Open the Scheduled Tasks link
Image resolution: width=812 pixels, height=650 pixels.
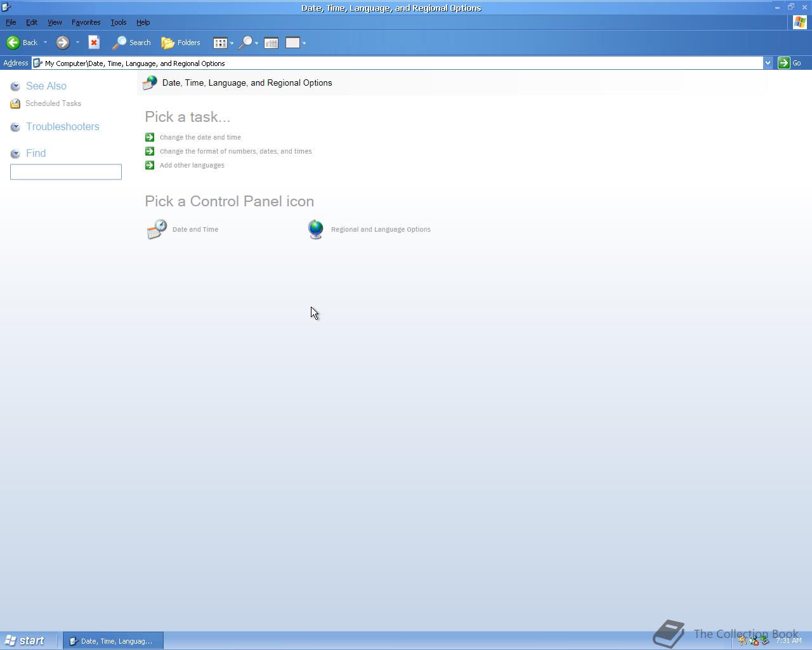coord(53,103)
